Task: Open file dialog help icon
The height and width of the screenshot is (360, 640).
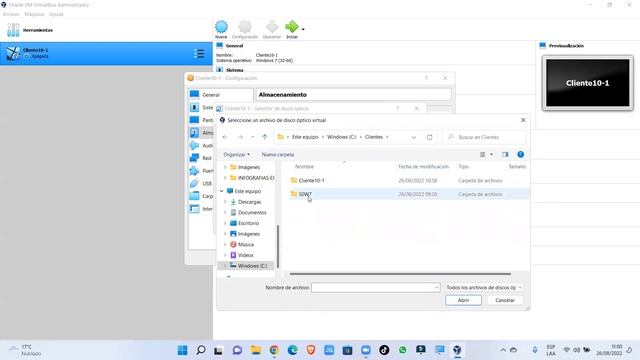Action: coord(520,155)
